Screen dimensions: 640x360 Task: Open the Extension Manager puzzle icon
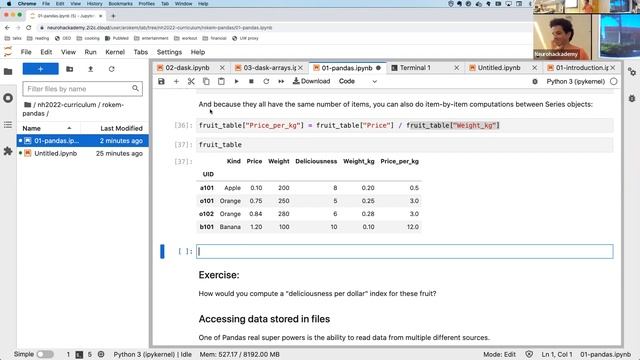coord(8,151)
